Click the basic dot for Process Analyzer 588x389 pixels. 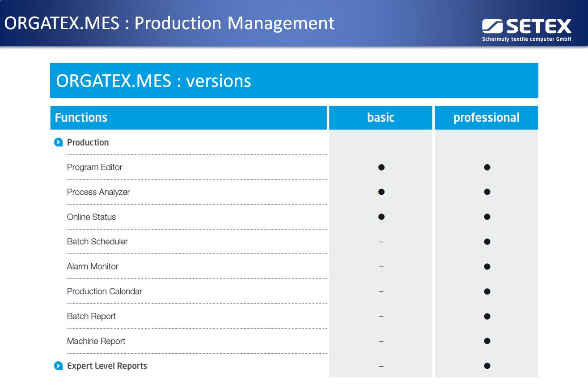point(381,192)
